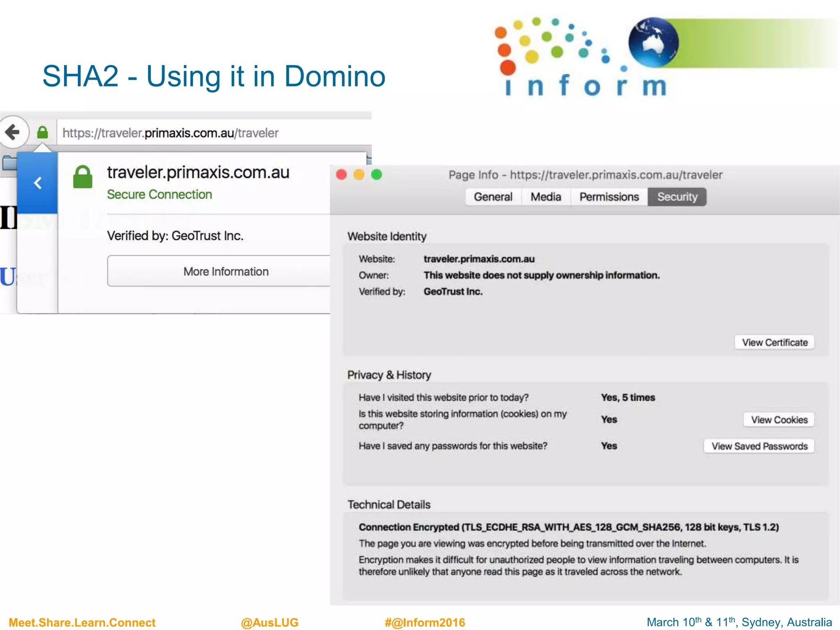This screenshot has height=630, width=840.
Task: Open the General tab in Page Info
Action: [493, 197]
